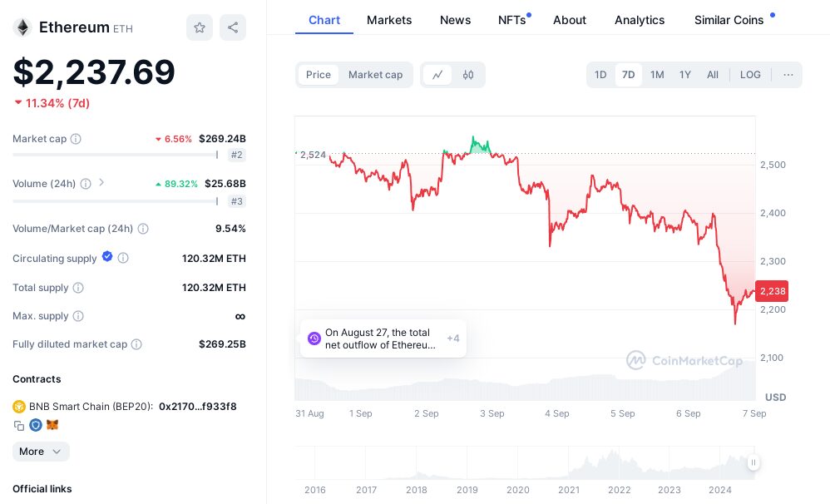
Task: Open the Max. supply info icon
Action: point(78,316)
